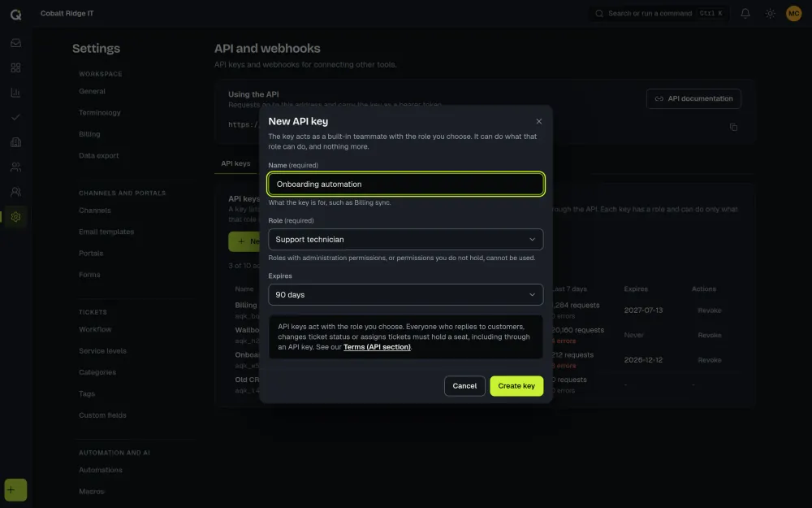This screenshot has width=812, height=508.
Task: Open Tags settings
Action: pos(87,393)
